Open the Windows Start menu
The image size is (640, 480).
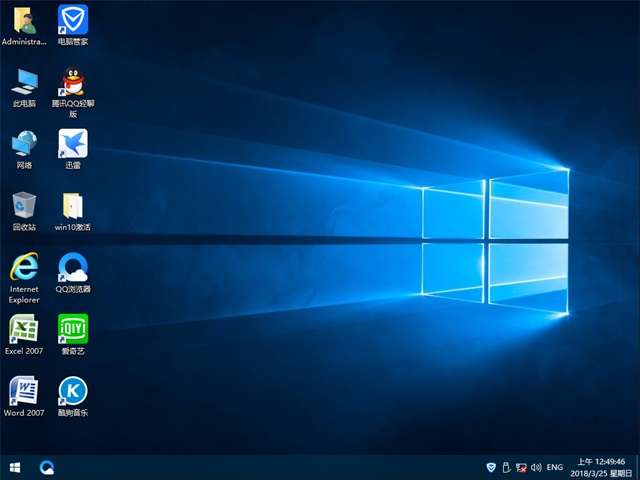coord(15,467)
